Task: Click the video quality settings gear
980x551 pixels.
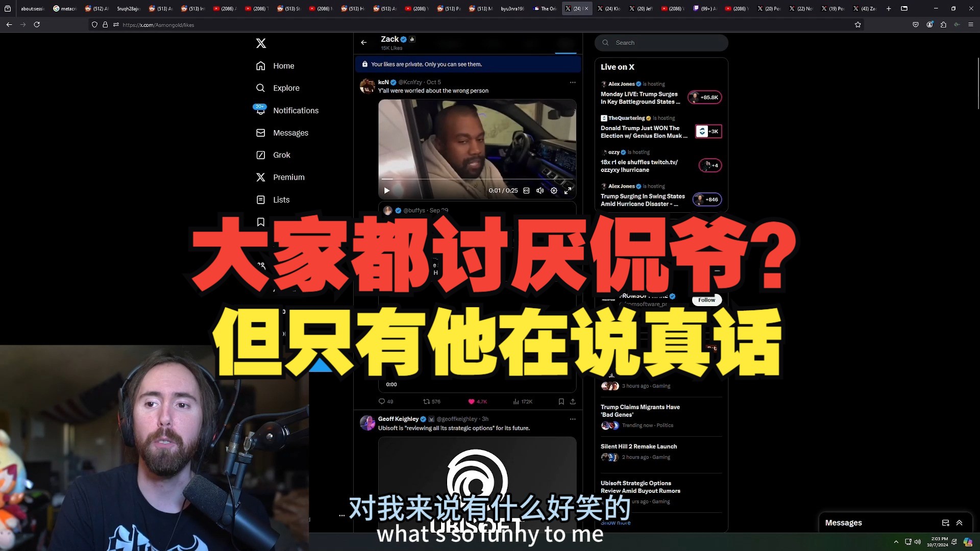Action: (554, 190)
